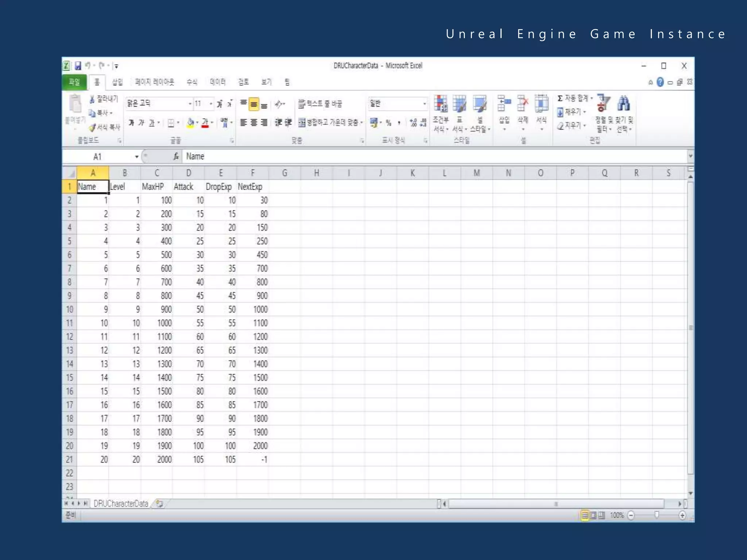Toggle bold (가) formatting button
Screen dimensions: 747x560
[x=131, y=123]
